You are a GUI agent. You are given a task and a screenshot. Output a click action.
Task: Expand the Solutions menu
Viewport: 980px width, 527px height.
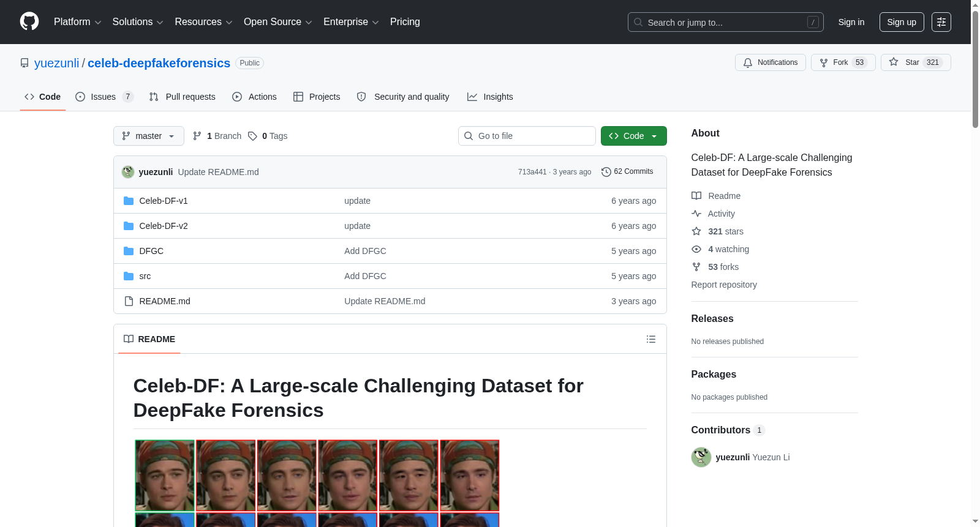click(138, 22)
